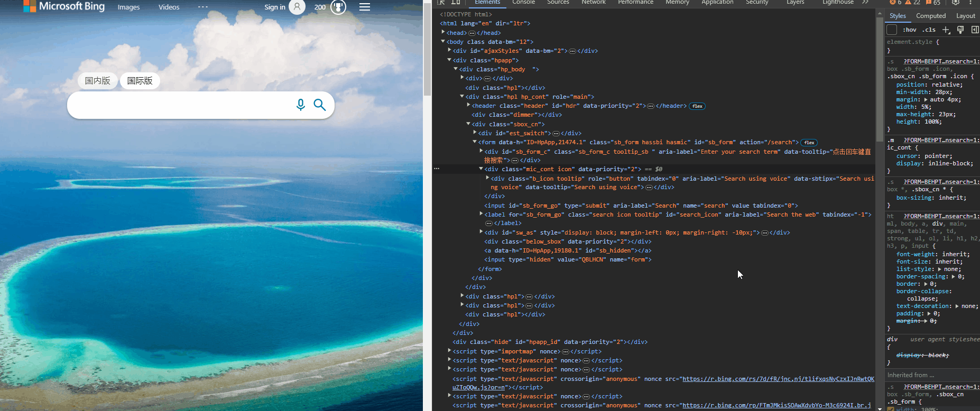Open the Rewards trophy icon
980x411 pixels.
(338, 7)
